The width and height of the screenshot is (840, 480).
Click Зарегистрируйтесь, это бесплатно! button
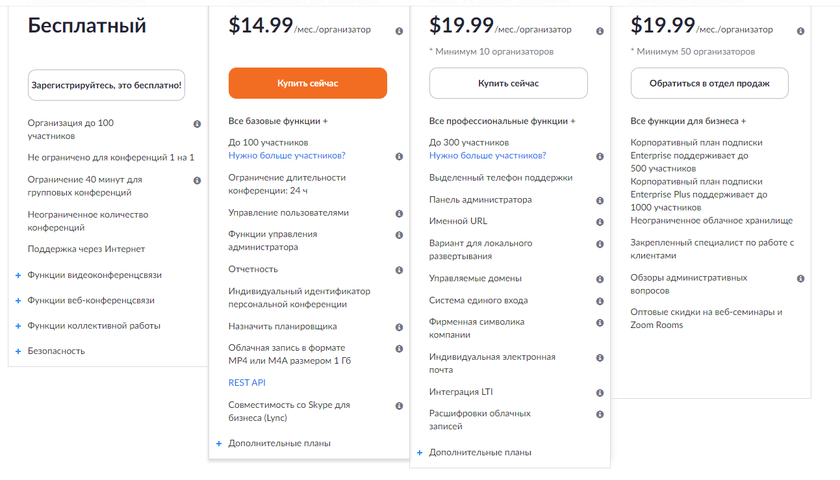click(107, 85)
